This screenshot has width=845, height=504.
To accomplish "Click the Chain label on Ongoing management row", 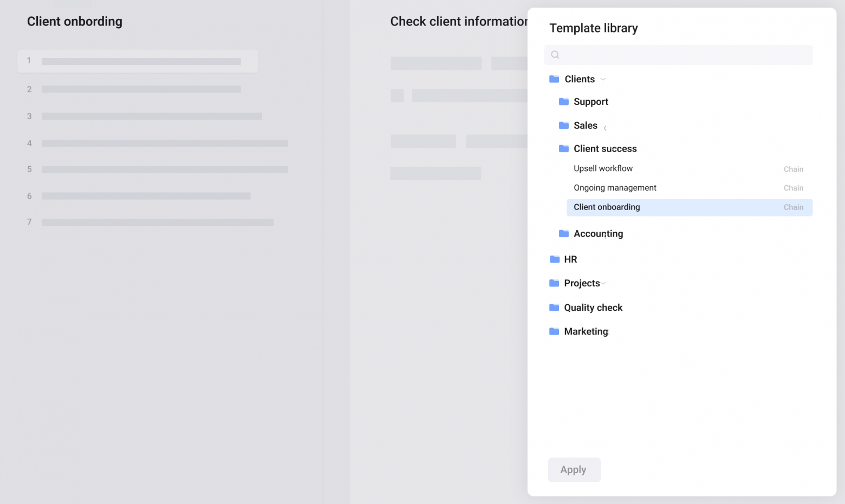I will (x=794, y=188).
